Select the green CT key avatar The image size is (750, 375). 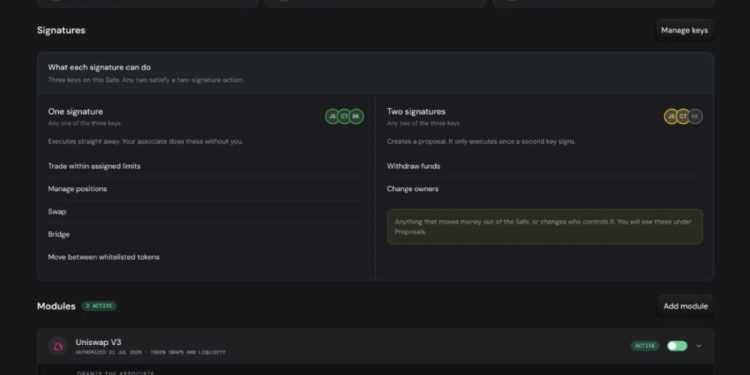pyautogui.click(x=344, y=116)
